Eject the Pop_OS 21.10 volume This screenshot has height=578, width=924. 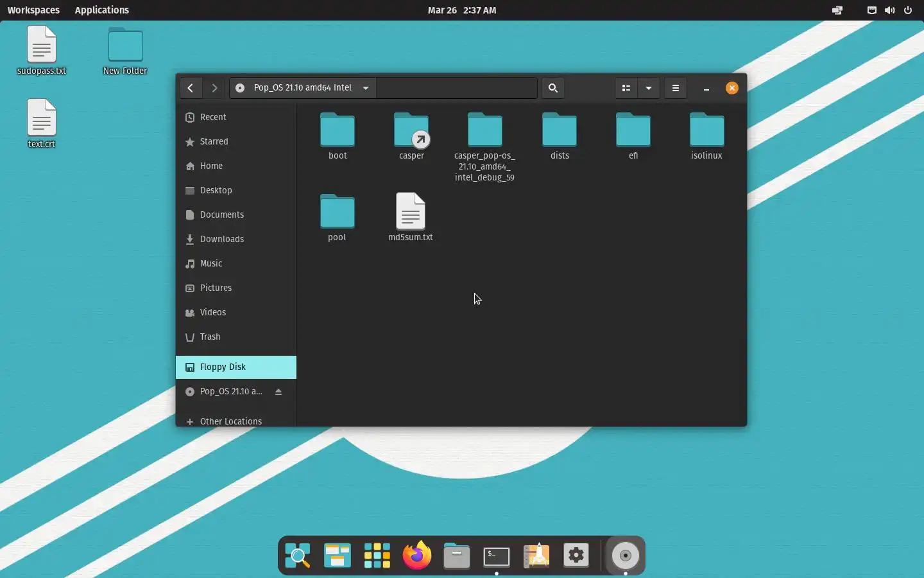tap(278, 392)
